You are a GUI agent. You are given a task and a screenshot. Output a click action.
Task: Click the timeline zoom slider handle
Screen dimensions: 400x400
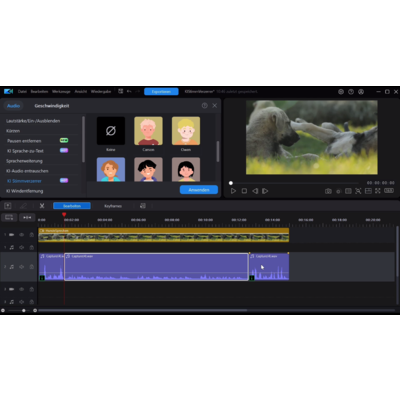tap(24, 310)
